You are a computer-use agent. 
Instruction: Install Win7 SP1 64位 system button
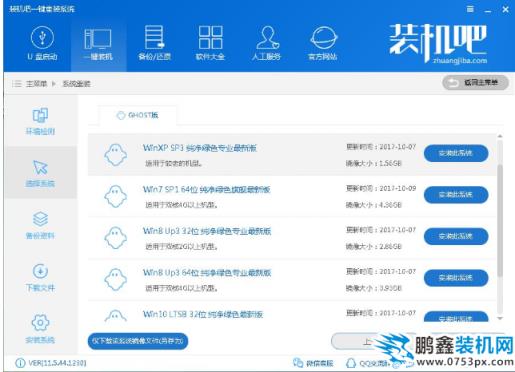[456, 195]
